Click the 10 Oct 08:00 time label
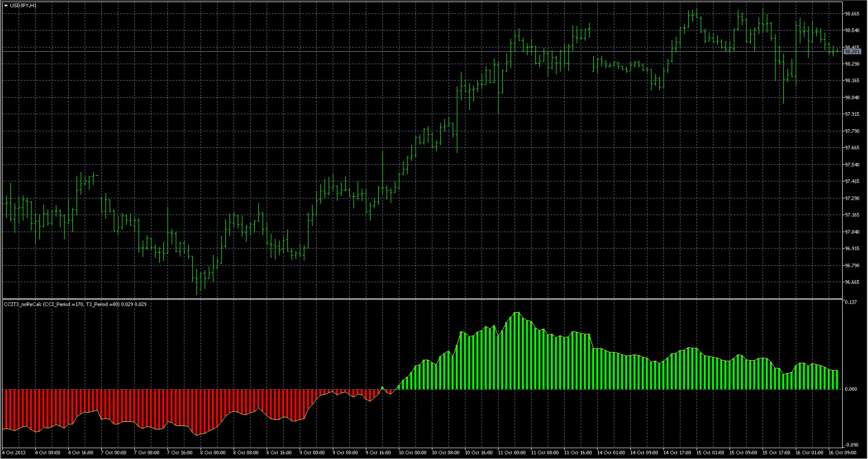868x459 pixels. point(445,453)
